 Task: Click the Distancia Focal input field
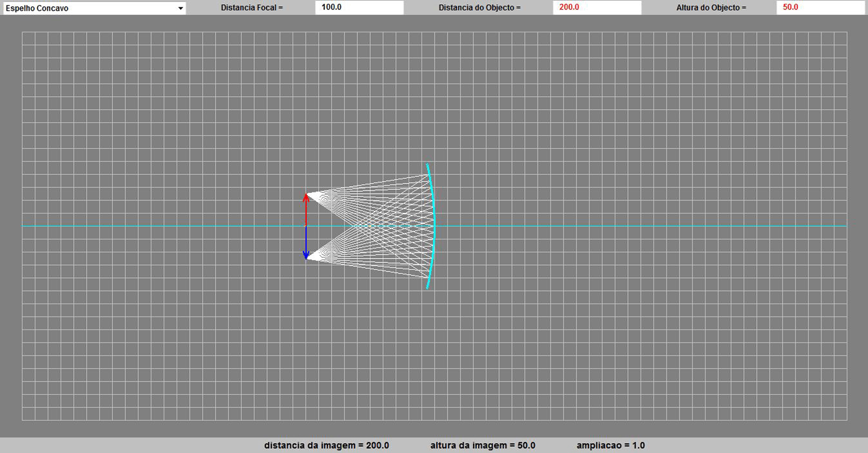(360, 8)
